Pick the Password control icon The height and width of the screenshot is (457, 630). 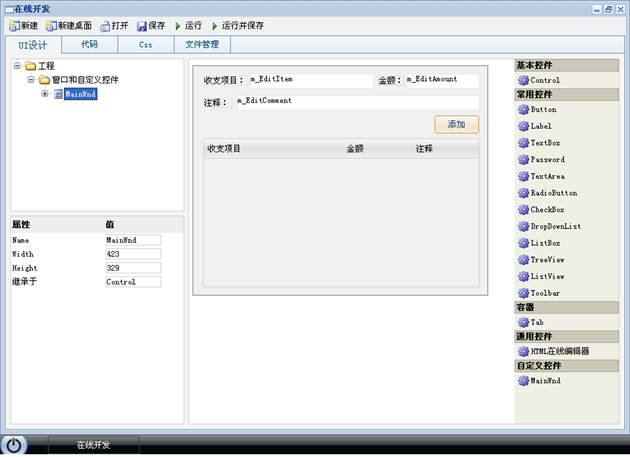coord(523,160)
